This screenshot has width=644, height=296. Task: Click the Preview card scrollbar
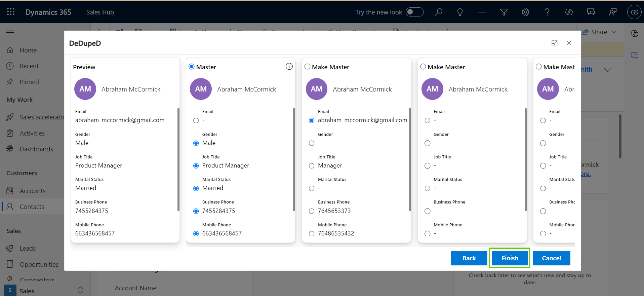click(178, 160)
